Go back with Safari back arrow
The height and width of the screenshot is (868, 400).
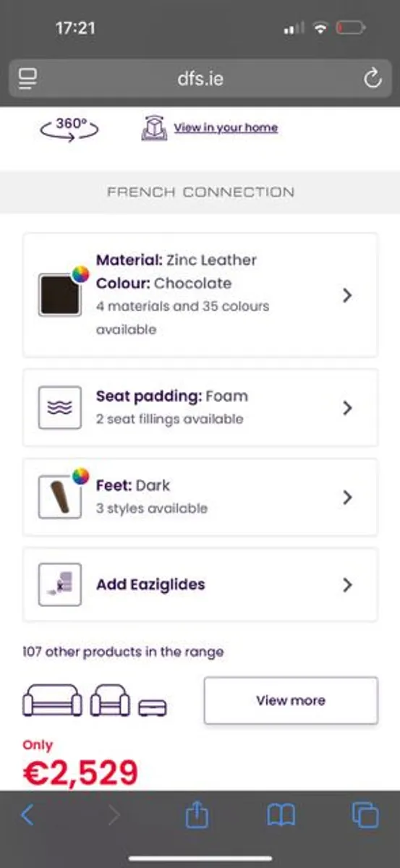pos(27,815)
